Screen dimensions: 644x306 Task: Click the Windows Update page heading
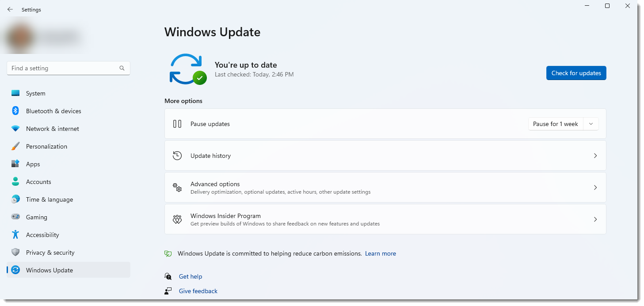(x=212, y=32)
